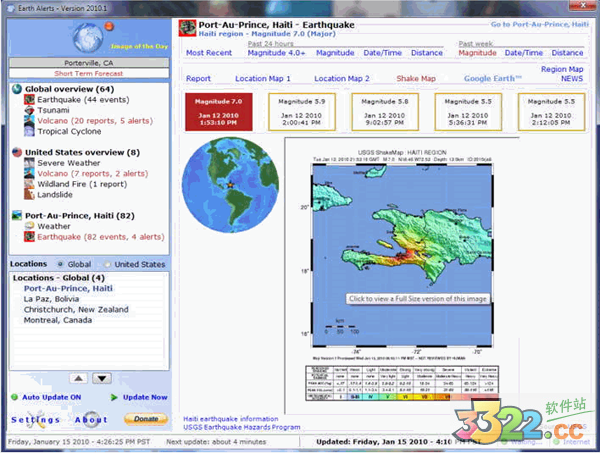Screen dimensions: 600x453
Task: Click Go to Port-Au-Prince, Haiti link
Action: click(540, 24)
